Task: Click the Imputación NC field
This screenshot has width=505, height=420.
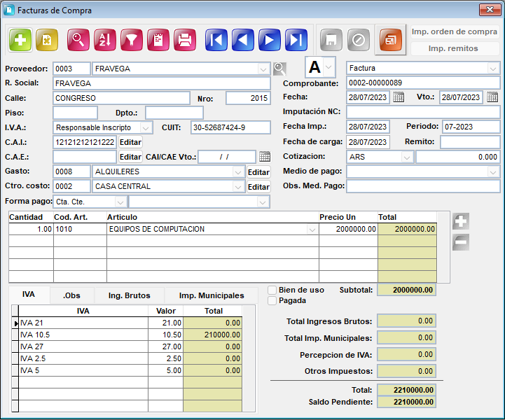Action: click(x=423, y=112)
